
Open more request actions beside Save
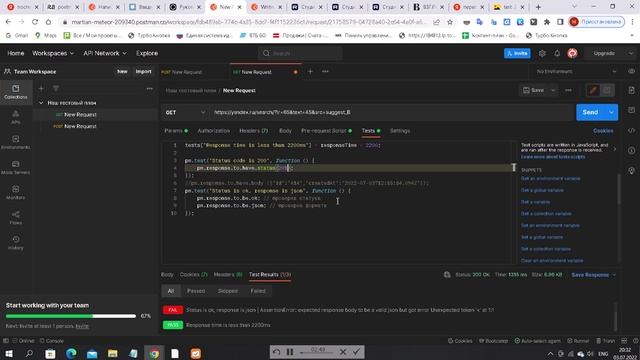pos(569,90)
